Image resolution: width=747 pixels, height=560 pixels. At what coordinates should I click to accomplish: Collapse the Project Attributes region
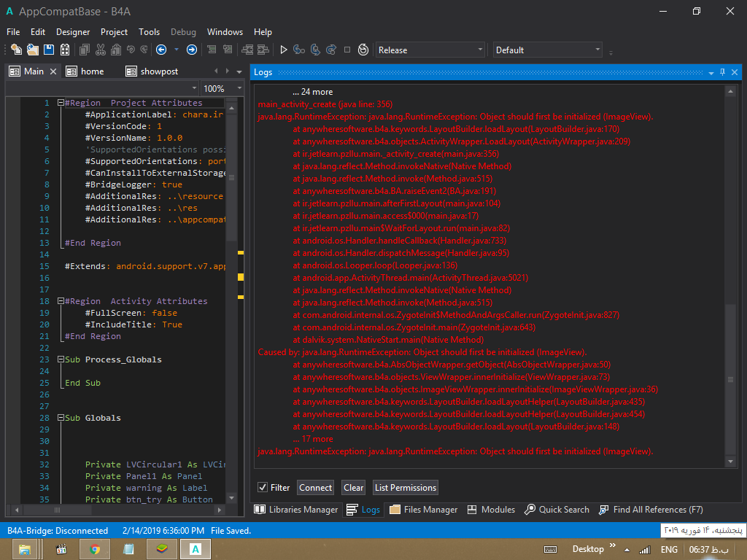[x=60, y=103]
